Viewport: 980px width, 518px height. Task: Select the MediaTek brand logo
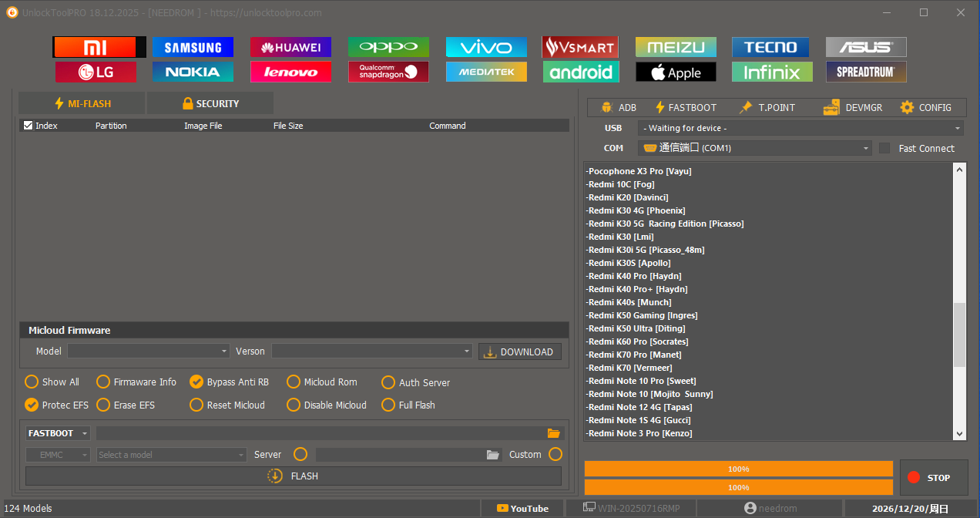pyautogui.click(x=486, y=72)
